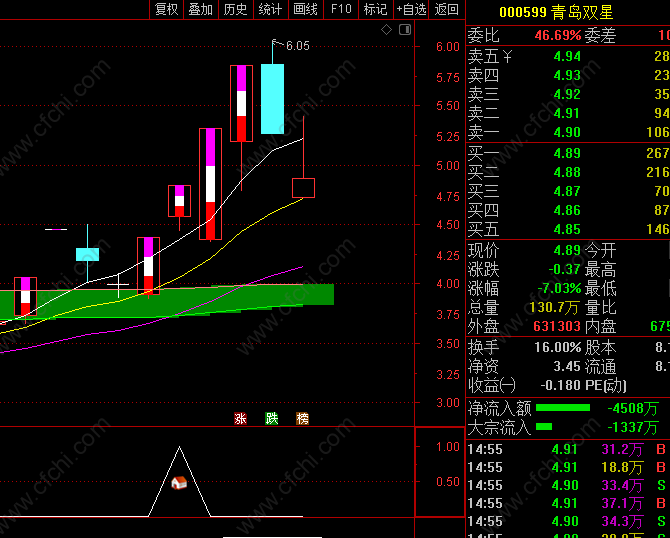
Task: Click the 卖五 price 4.94
Action: (567, 56)
